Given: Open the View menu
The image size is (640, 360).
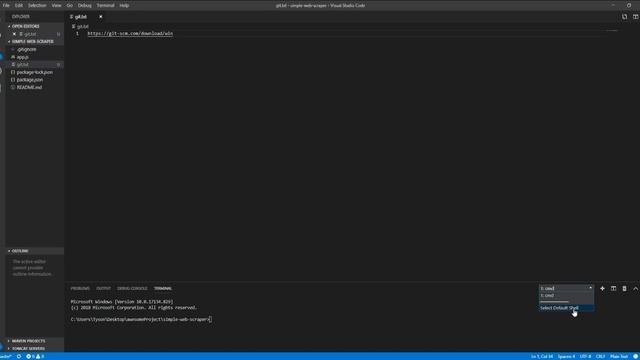Looking at the screenshot, I should (x=56, y=5).
